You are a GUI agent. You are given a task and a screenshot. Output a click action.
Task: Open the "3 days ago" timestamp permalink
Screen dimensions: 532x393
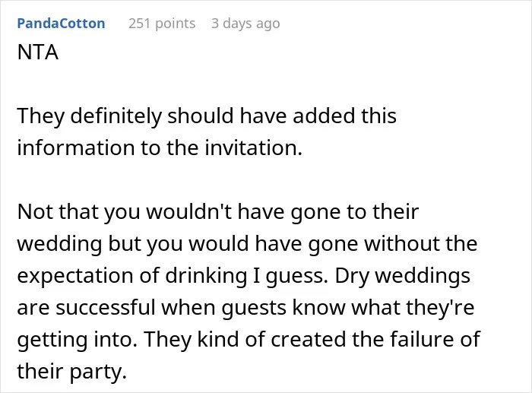[245, 24]
